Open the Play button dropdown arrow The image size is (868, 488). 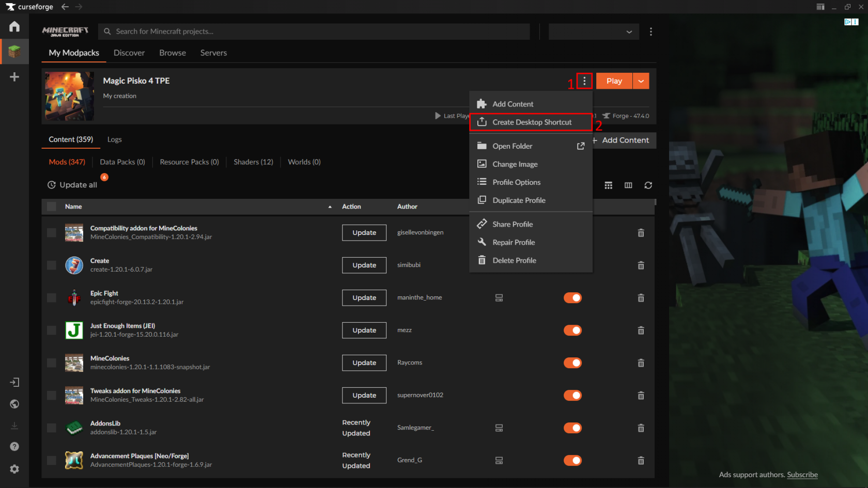(x=641, y=81)
